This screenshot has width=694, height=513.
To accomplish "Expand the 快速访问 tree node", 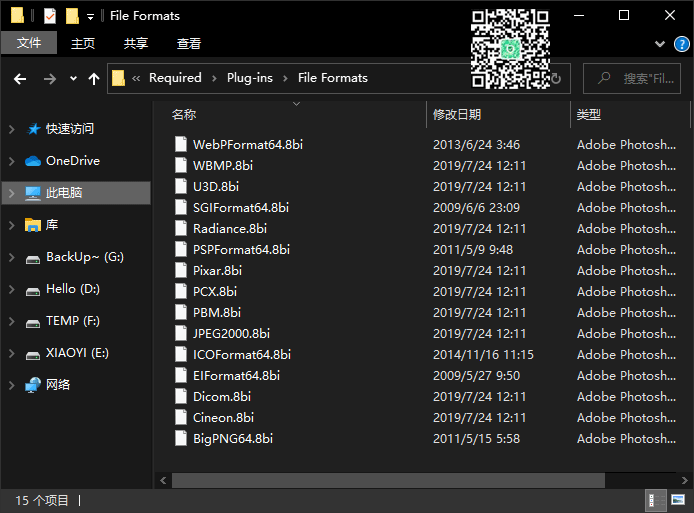I will click(12, 129).
